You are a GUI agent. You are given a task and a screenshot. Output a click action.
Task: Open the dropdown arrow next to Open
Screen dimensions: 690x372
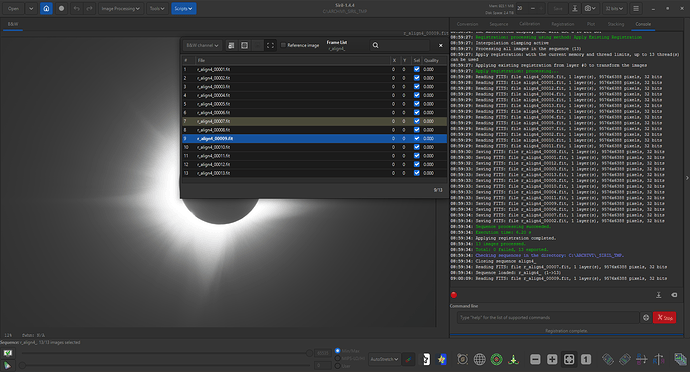pyautogui.click(x=31, y=8)
